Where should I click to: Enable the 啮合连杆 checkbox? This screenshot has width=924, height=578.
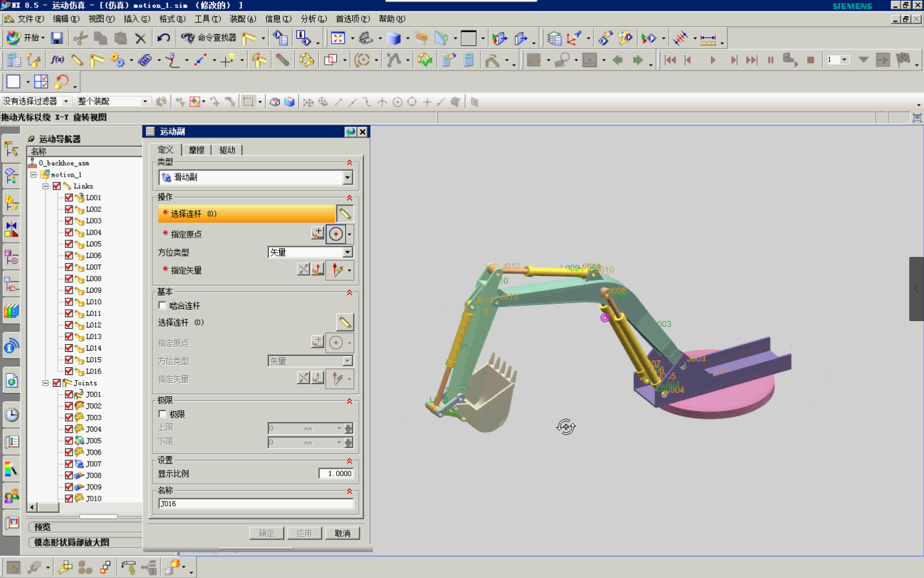[x=162, y=306]
